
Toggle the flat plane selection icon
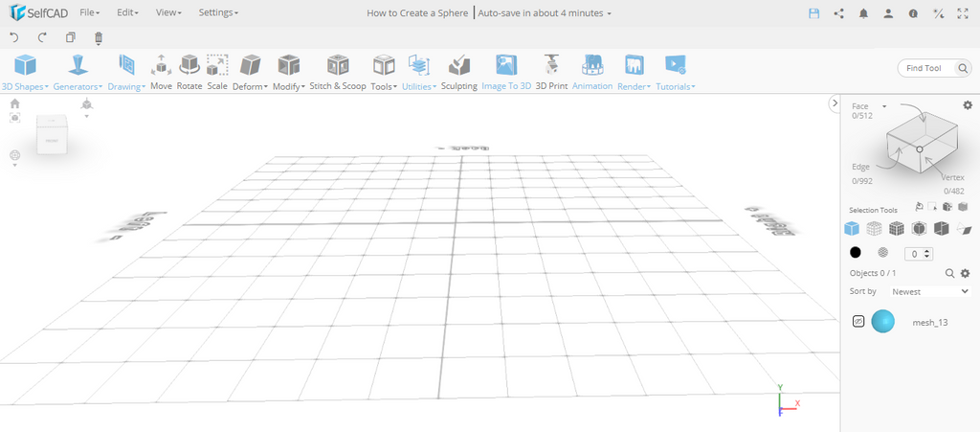(x=964, y=229)
